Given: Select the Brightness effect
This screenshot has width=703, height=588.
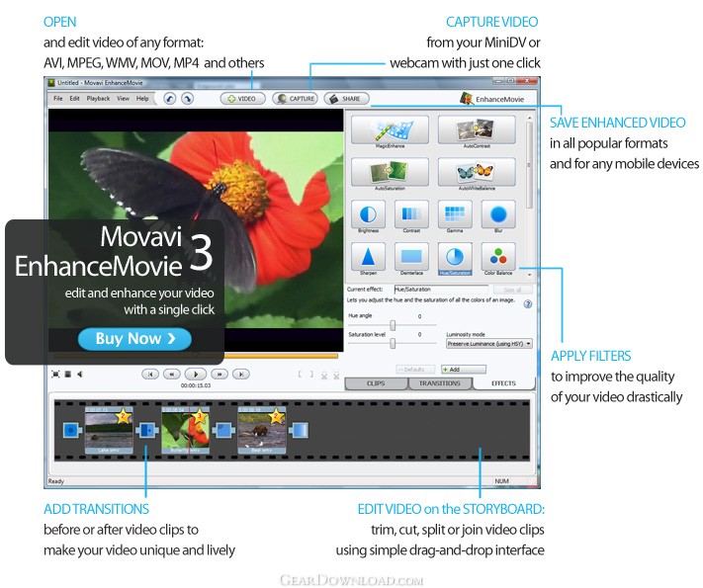Looking at the screenshot, I should coord(368,214).
